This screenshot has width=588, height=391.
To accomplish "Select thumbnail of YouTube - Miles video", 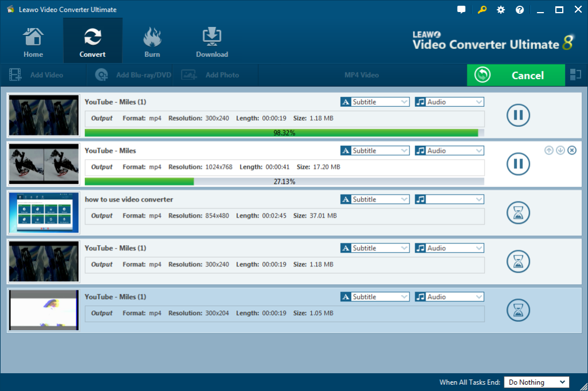I will (x=44, y=164).
